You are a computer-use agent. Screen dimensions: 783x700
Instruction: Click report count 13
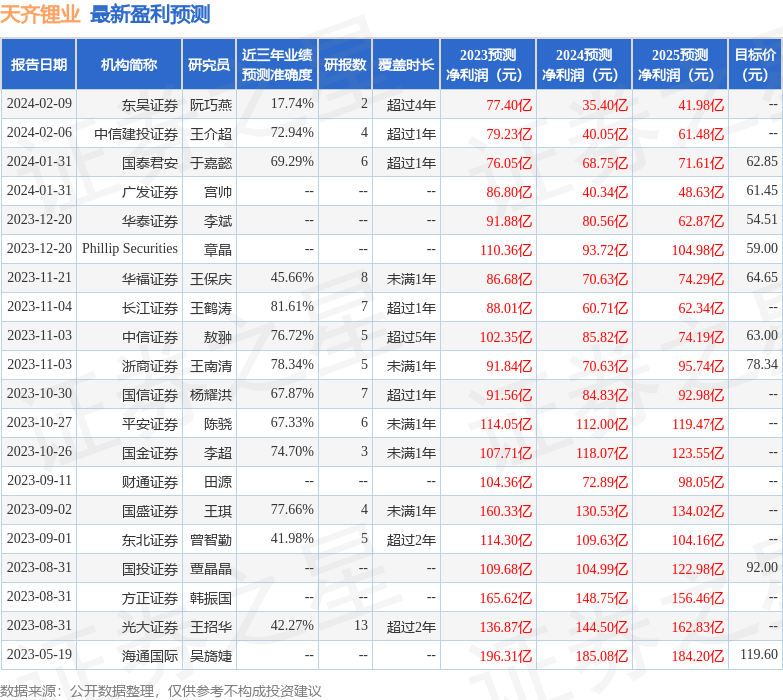[361, 625]
